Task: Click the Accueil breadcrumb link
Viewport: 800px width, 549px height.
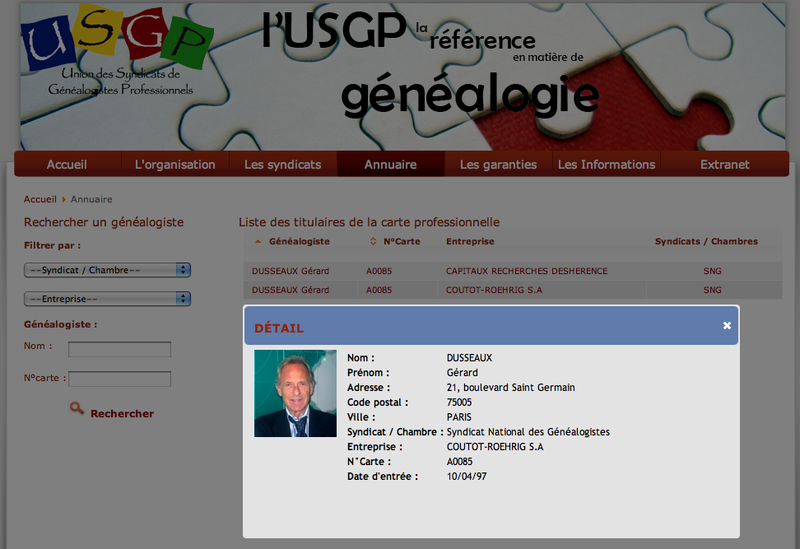Action: pyautogui.click(x=40, y=199)
